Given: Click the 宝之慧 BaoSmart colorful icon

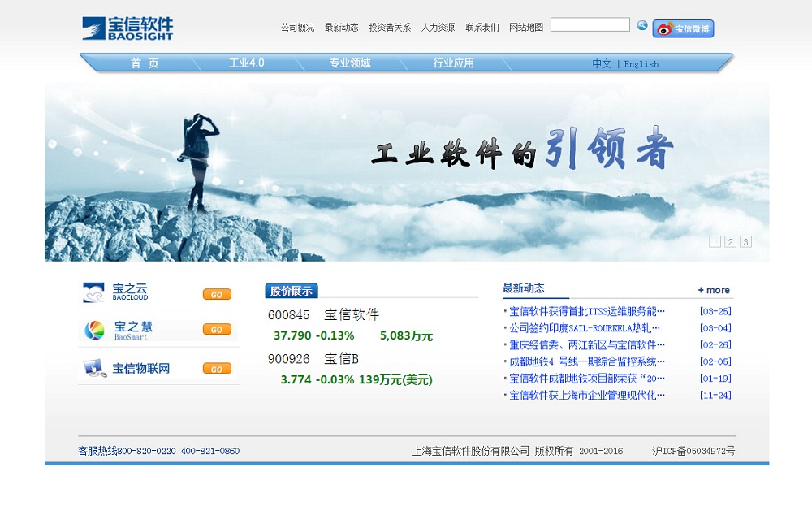Looking at the screenshot, I should (94, 330).
